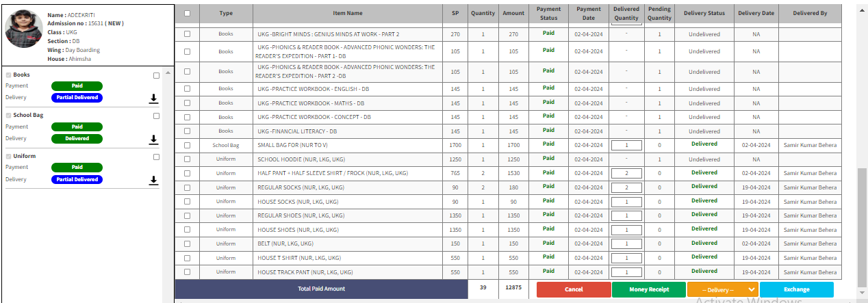Download the Books delivery receipt

coord(153,98)
